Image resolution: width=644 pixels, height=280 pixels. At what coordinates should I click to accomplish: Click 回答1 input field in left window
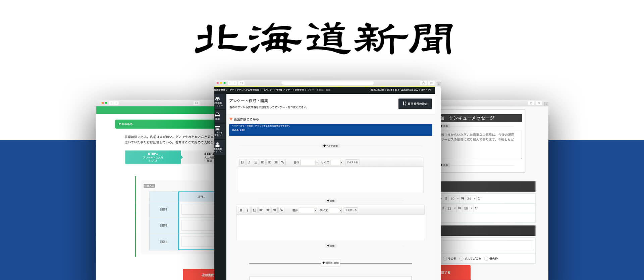click(x=198, y=209)
